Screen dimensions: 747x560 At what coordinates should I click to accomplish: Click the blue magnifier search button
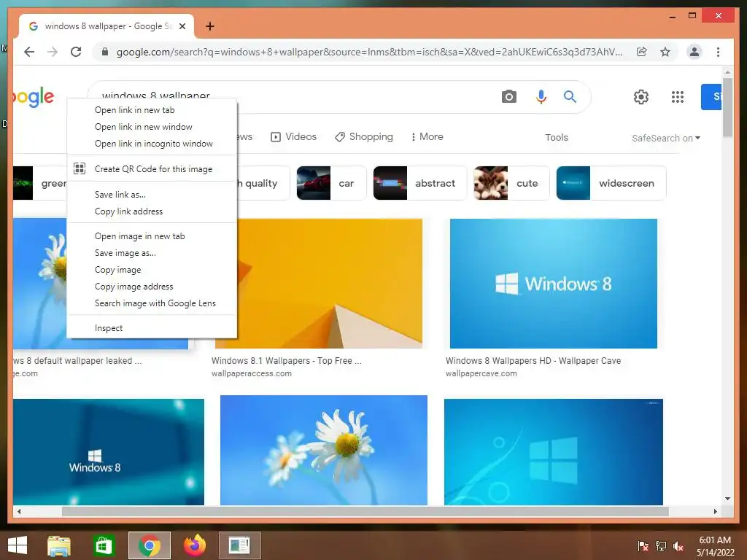click(x=570, y=97)
